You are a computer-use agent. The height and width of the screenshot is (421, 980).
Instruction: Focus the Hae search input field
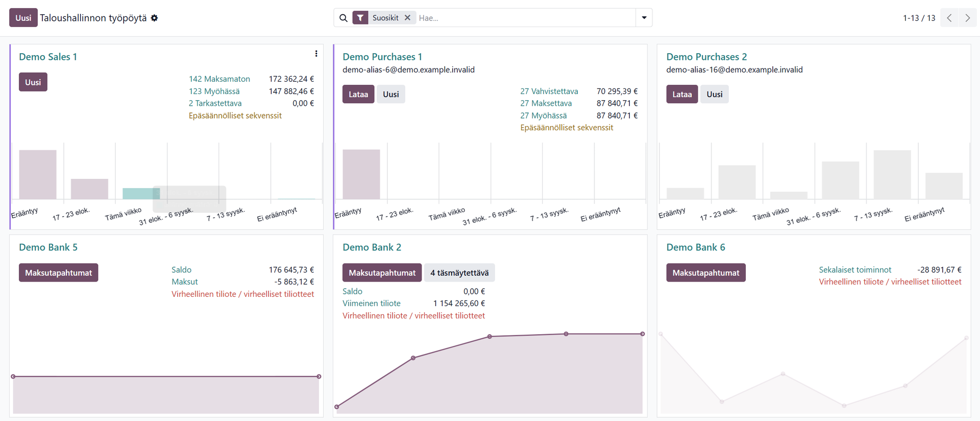coord(525,18)
